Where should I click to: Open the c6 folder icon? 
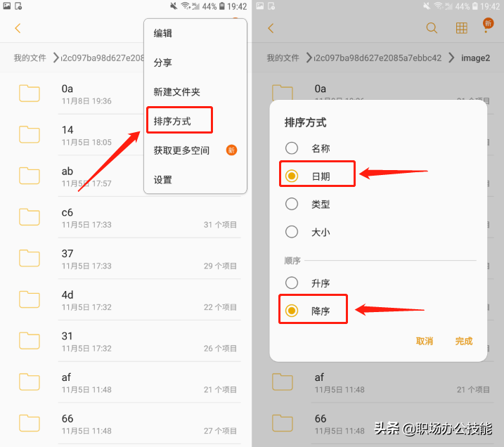(x=30, y=217)
